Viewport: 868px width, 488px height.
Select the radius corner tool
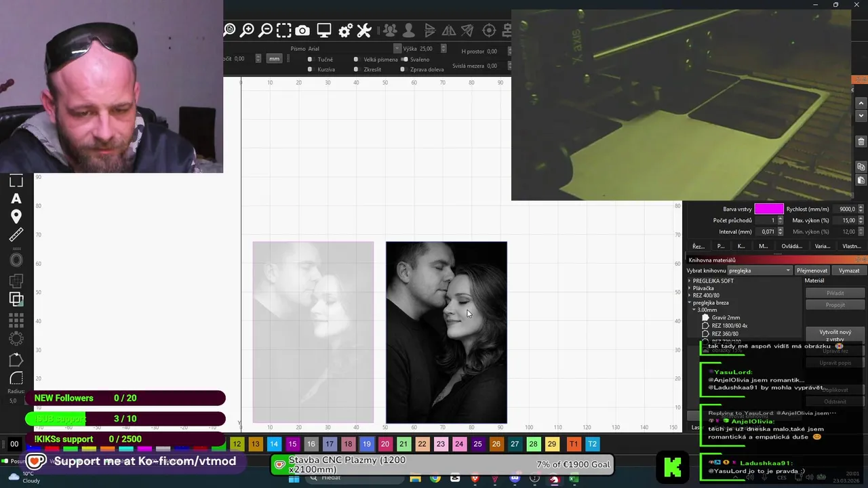point(16,379)
